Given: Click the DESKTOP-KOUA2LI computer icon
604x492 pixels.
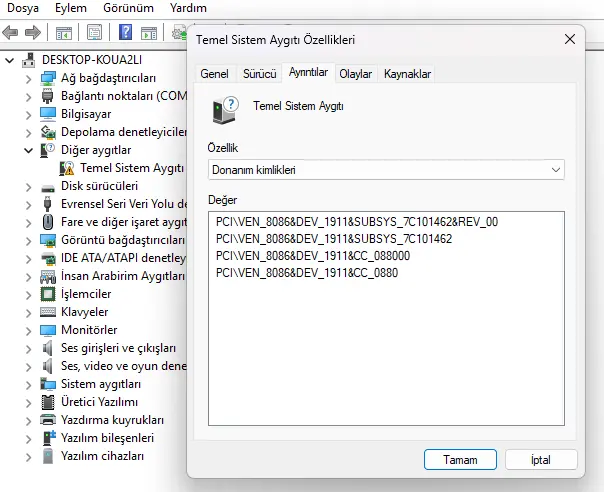Looking at the screenshot, I should tap(29, 60).
